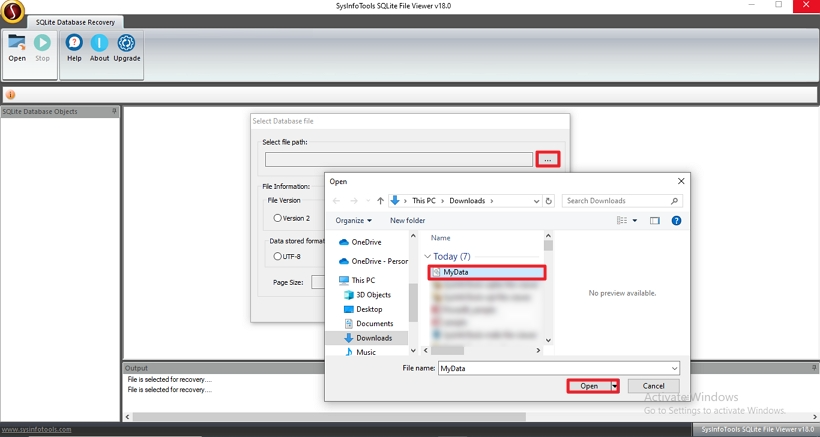Click the Upgrade gear icon
Viewport: 820px width, 437px height.
click(x=127, y=46)
